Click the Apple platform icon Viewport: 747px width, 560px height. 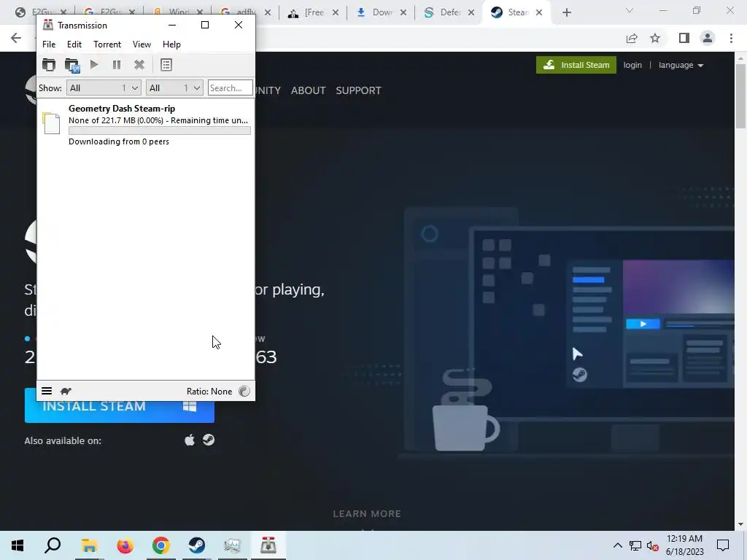pyautogui.click(x=190, y=440)
